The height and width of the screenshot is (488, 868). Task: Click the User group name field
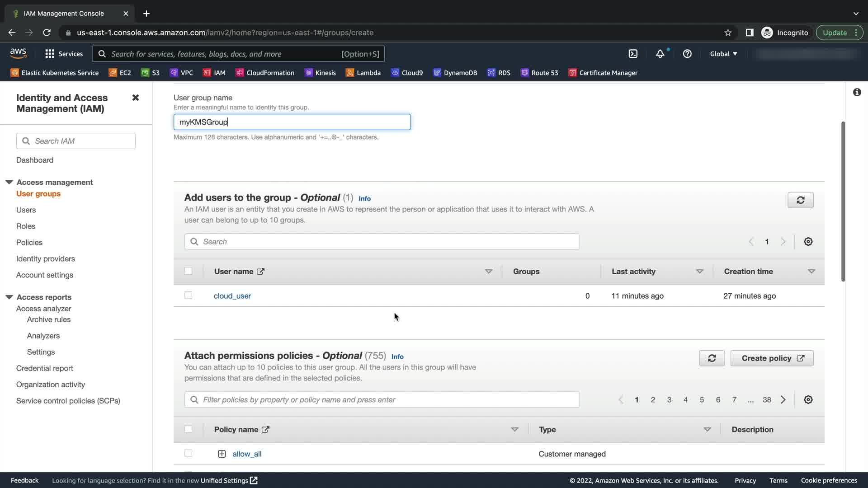(292, 122)
